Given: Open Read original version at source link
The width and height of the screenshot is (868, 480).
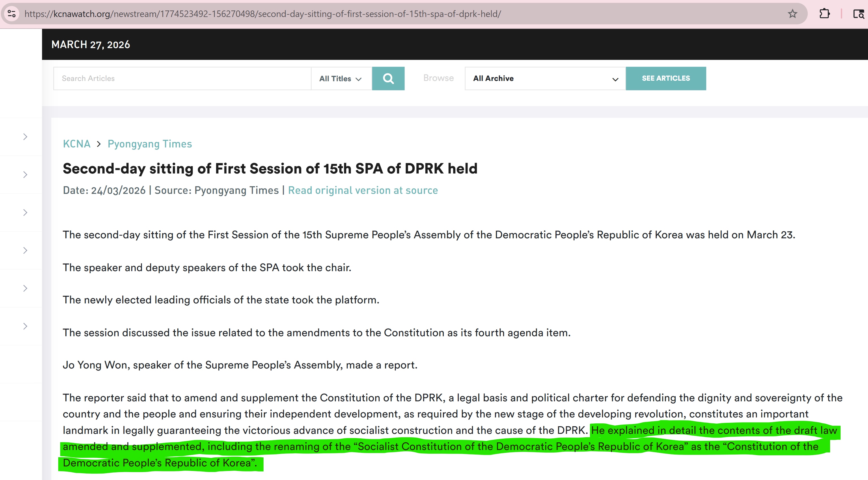Looking at the screenshot, I should tap(363, 190).
